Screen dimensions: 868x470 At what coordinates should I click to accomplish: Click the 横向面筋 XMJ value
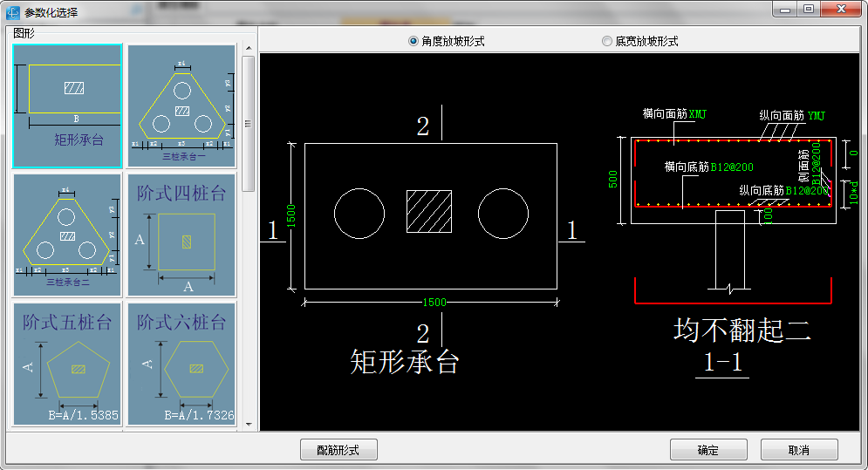698,114
